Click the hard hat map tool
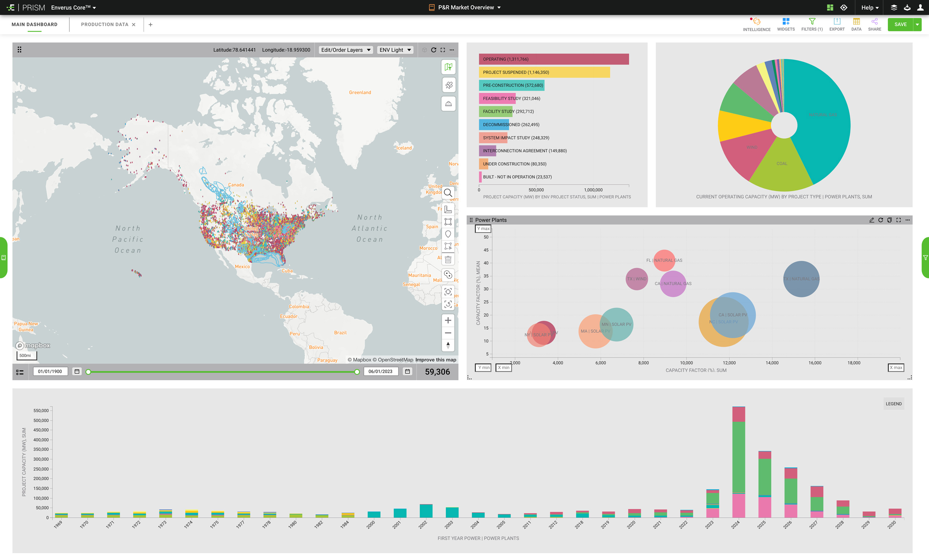The width and height of the screenshot is (929, 560). (448, 104)
